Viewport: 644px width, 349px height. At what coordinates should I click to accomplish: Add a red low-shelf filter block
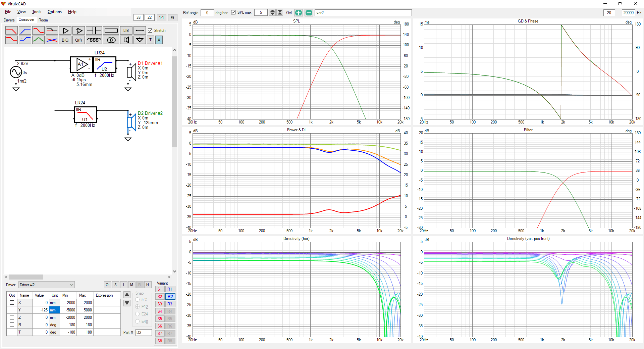[x=11, y=40]
